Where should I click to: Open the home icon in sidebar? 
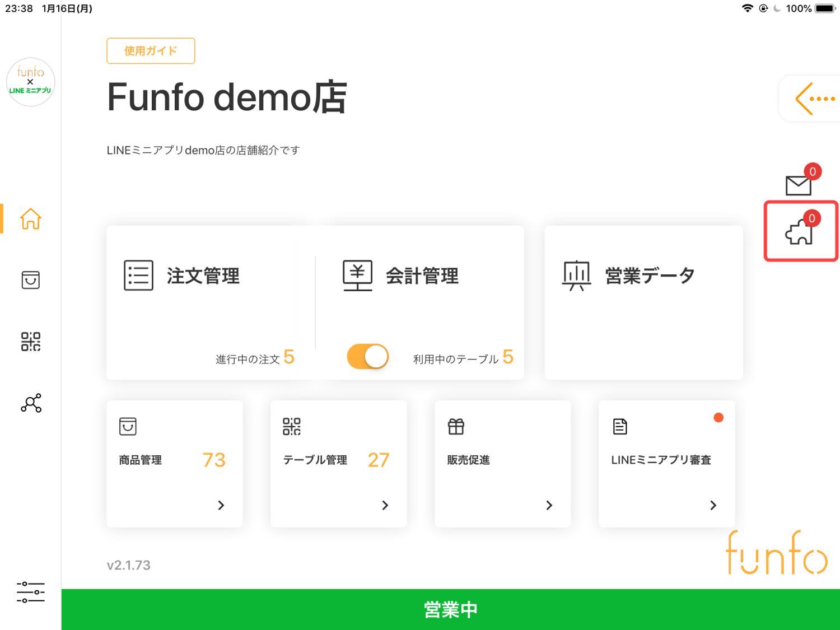[31, 218]
